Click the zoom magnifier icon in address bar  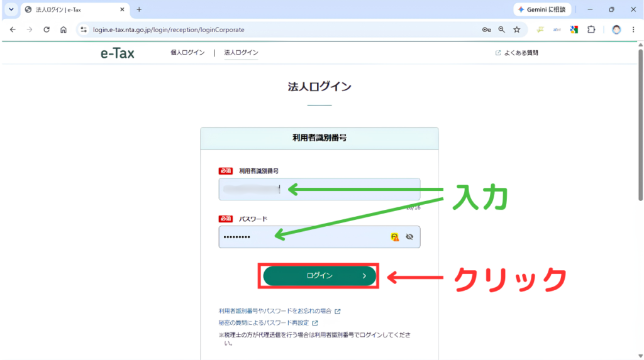(501, 30)
